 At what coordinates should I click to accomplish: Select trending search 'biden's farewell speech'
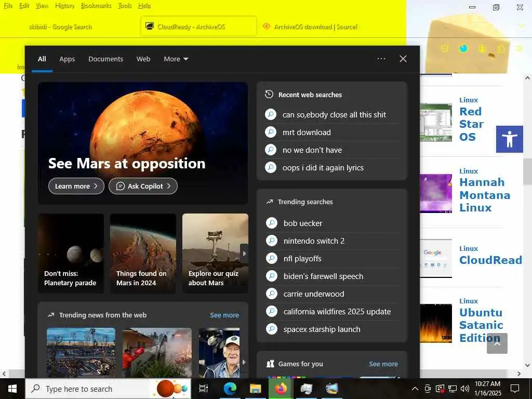click(332, 276)
